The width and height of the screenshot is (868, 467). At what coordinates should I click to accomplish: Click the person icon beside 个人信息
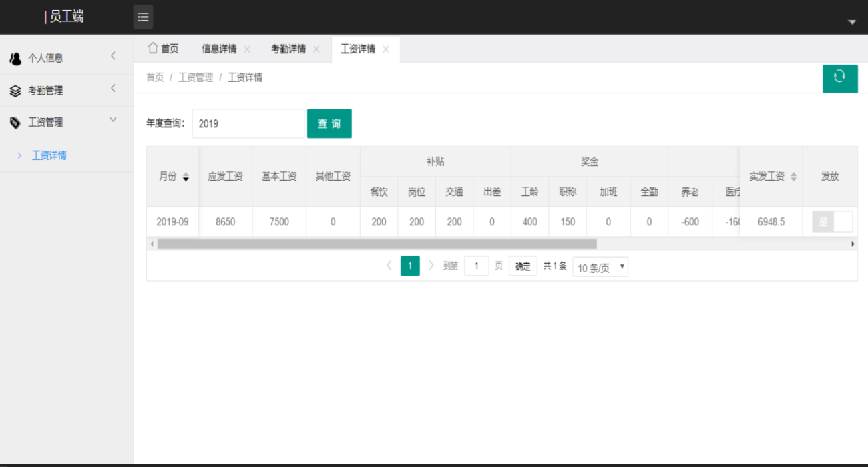pos(15,58)
